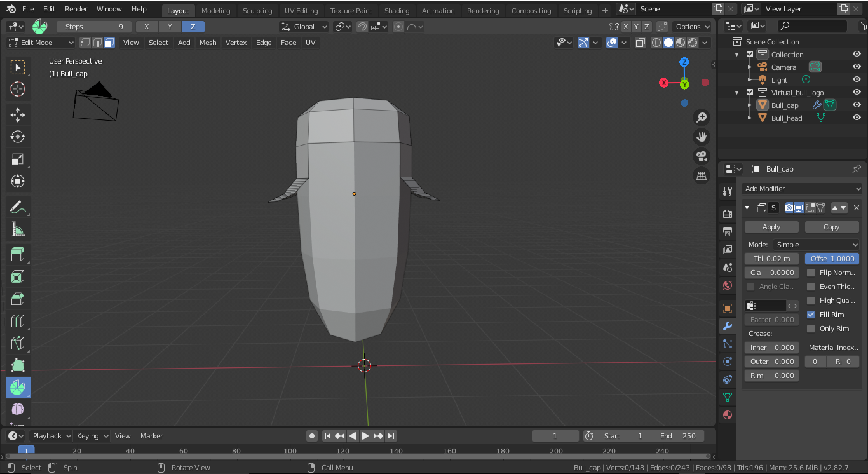868x474 pixels.
Task: Enable High Quality Normals checkbox
Action: (811, 301)
